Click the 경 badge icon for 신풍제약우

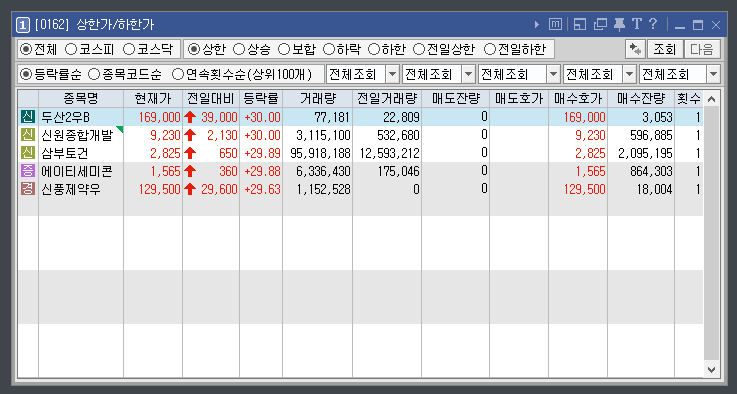[x=28, y=189]
